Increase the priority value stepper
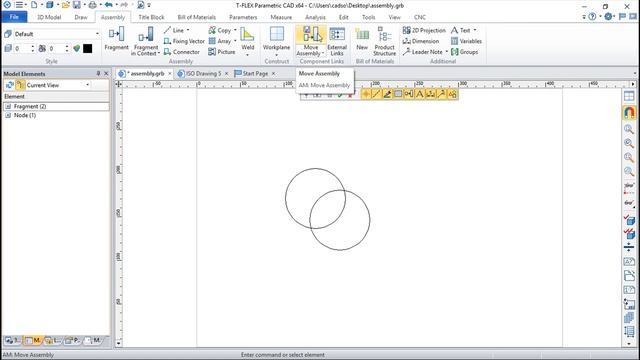This screenshot has height=360, width=640. (67, 46)
